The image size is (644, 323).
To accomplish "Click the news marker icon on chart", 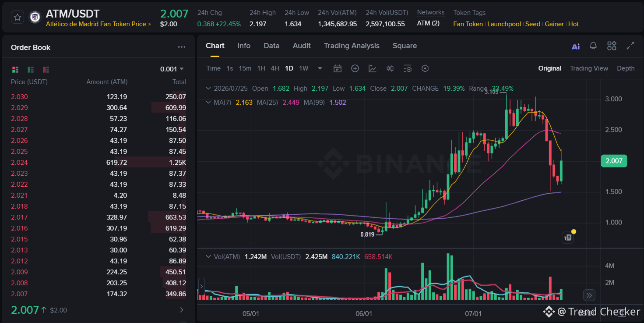I will [x=568, y=238].
